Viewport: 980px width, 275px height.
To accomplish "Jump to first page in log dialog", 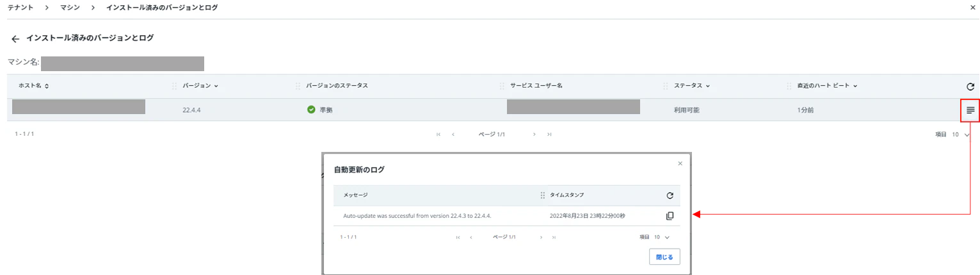I will coord(458,237).
